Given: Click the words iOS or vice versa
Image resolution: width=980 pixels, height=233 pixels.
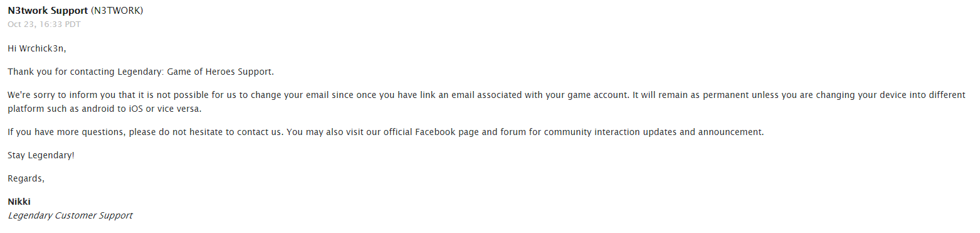Looking at the screenshot, I should click(x=175, y=109).
